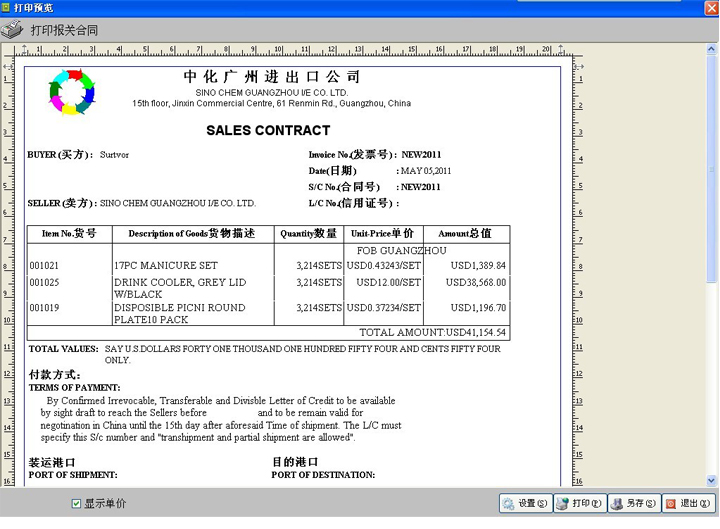Click the Amount总值 column header

(x=465, y=234)
